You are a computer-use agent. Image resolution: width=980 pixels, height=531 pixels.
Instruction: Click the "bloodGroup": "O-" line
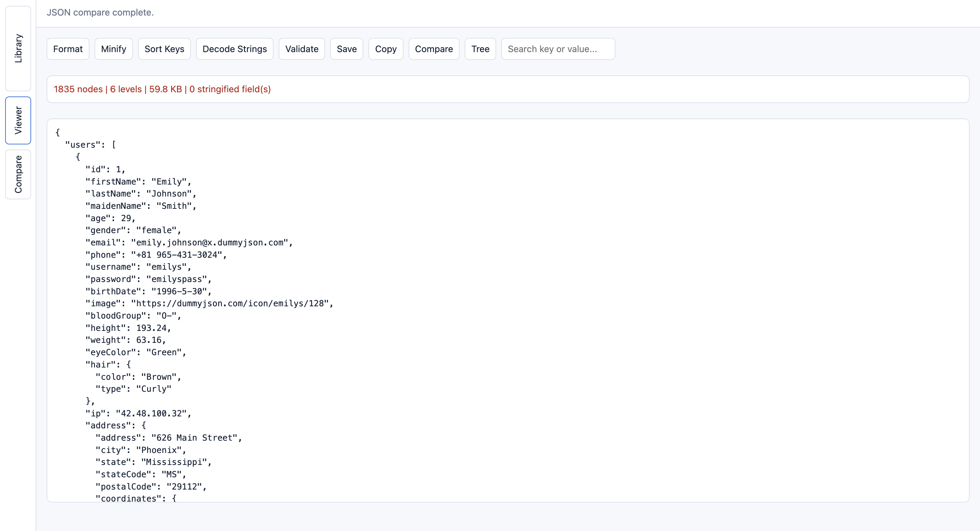coord(133,316)
